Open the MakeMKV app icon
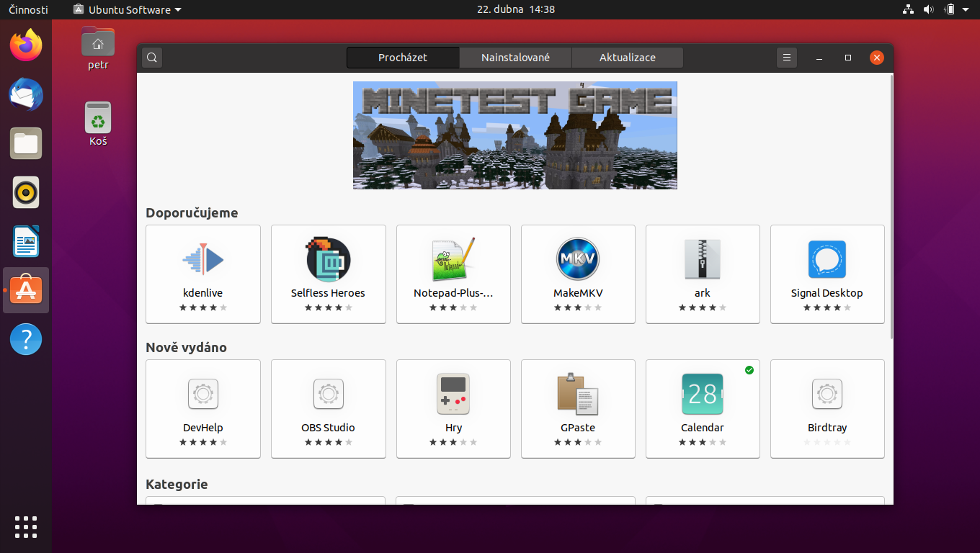Image resolution: width=980 pixels, height=553 pixels. [x=578, y=260]
